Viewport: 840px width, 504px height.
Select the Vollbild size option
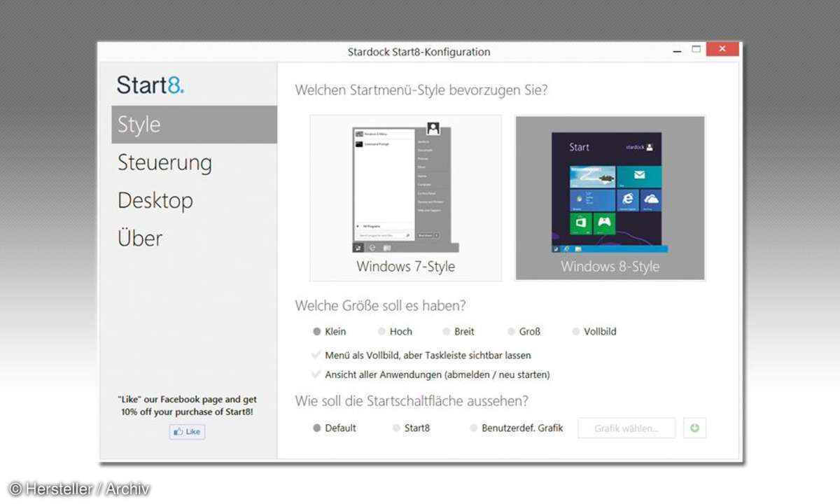594,332
